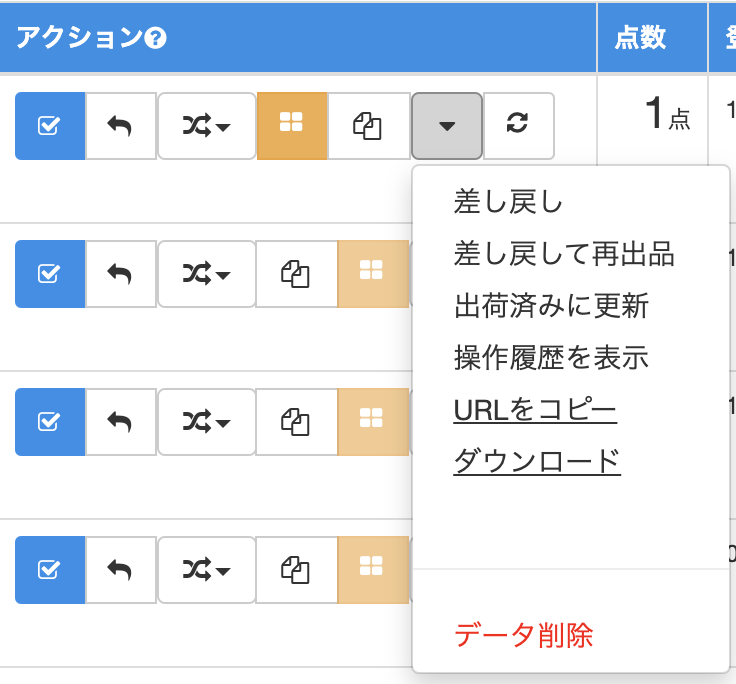Choose the red データ削除 option
The height and width of the screenshot is (684, 736).
(x=523, y=636)
